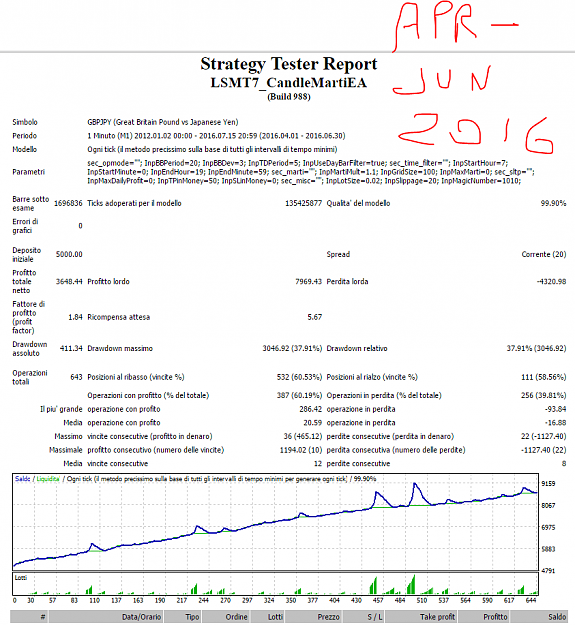575x625 pixels.
Task: Select the 'Ogni tick' model description in Modello row
Action: 212,149
